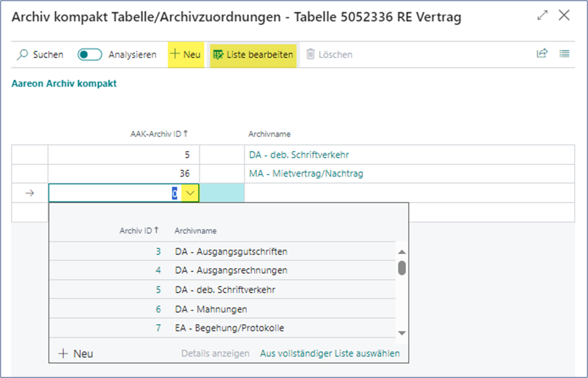Open the archive selection chevron in editing cell
Image resolution: width=588 pixels, height=378 pixels.
point(191,192)
